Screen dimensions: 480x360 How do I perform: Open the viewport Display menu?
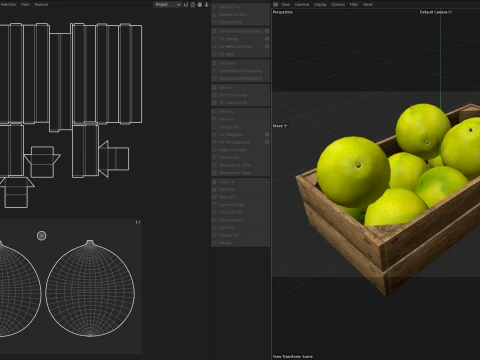point(320,5)
